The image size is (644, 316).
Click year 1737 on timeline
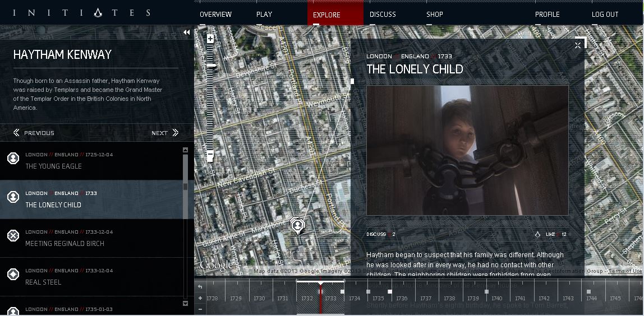(x=426, y=299)
